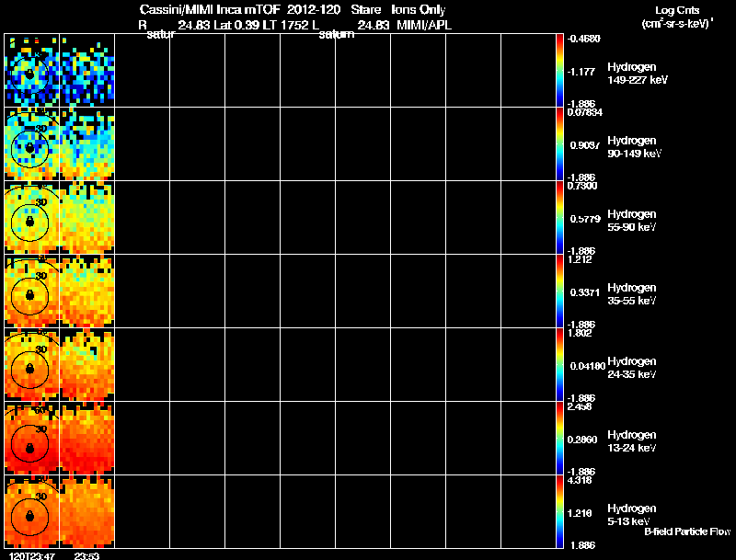This screenshot has height=560, width=736.
Task: Click the 30 ring label in the 24-35 keV panel
Action: [x=41, y=349]
